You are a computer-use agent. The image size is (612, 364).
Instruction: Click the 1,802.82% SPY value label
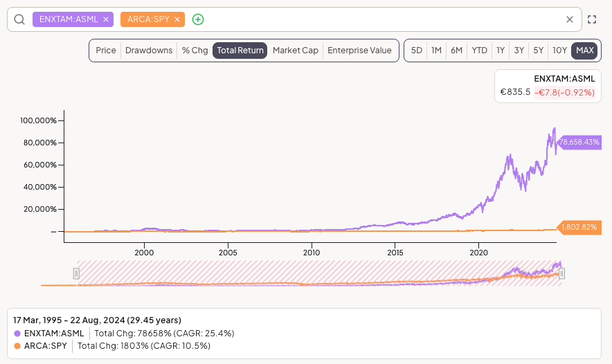click(x=579, y=227)
